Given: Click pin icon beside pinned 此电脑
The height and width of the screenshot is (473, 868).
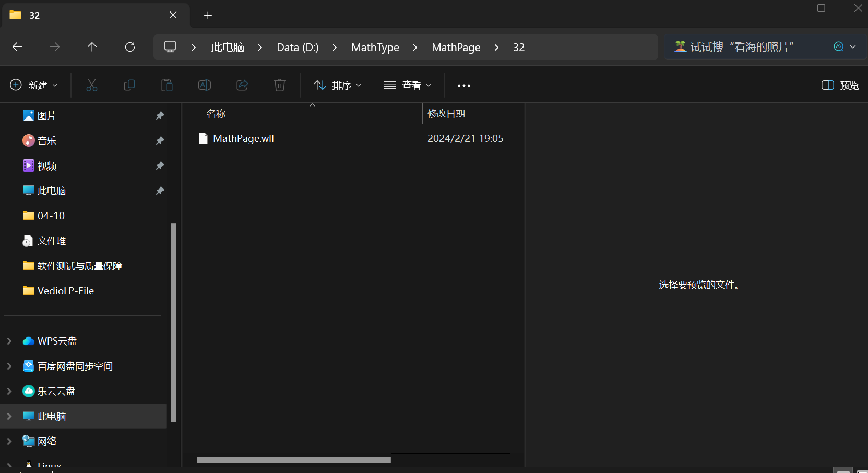Looking at the screenshot, I should pos(160,191).
